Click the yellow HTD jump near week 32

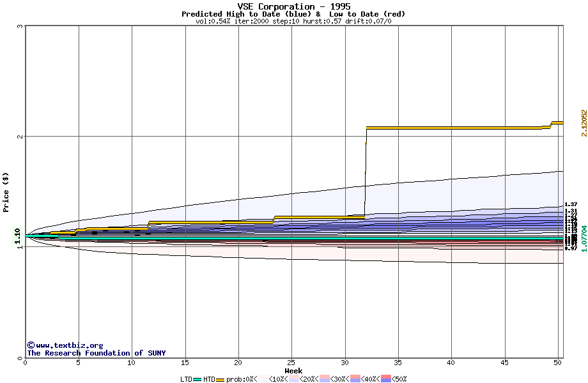[366, 172]
